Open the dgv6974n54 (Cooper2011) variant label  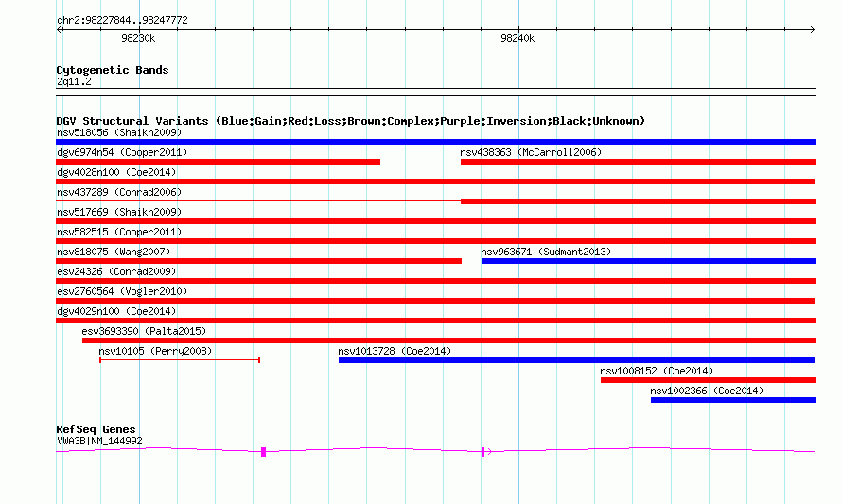click(122, 152)
